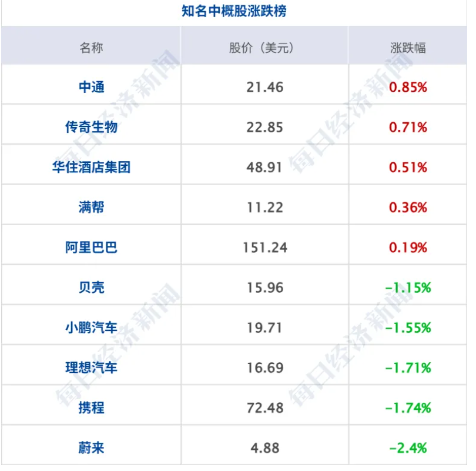Select 华住酒店集团 in the name column
476x471 pixels.
(x=91, y=167)
